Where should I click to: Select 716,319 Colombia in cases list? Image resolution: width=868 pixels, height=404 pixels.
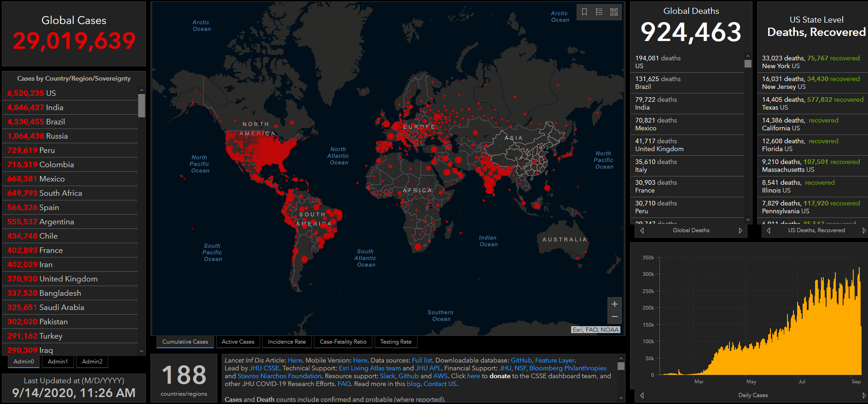click(70, 164)
